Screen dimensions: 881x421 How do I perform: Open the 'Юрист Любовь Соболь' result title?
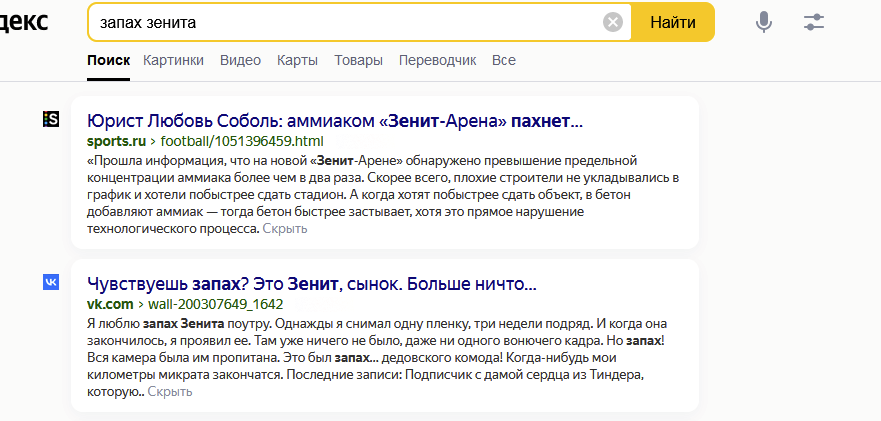coord(335,120)
